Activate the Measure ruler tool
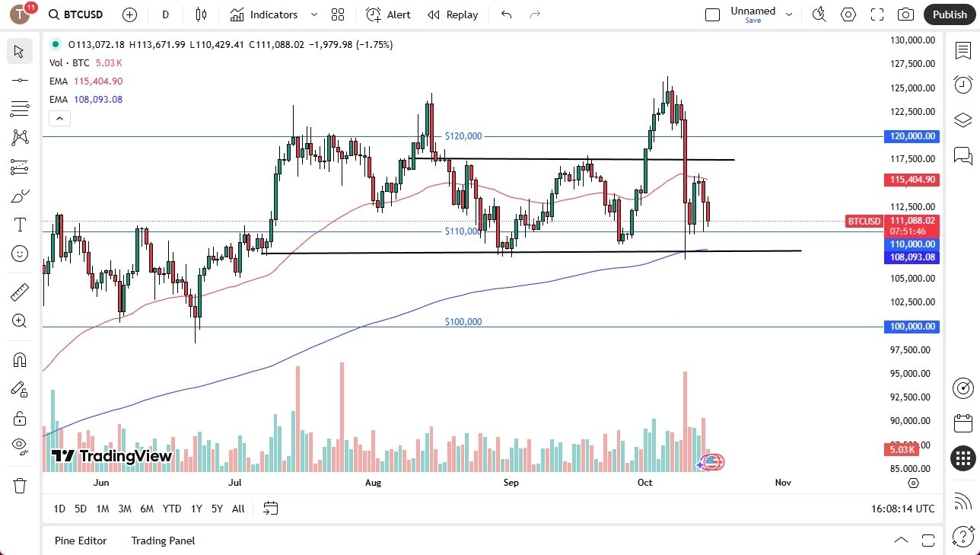Image resolution: width=980 pixels, height=555 pixels. tap(20, 292)
